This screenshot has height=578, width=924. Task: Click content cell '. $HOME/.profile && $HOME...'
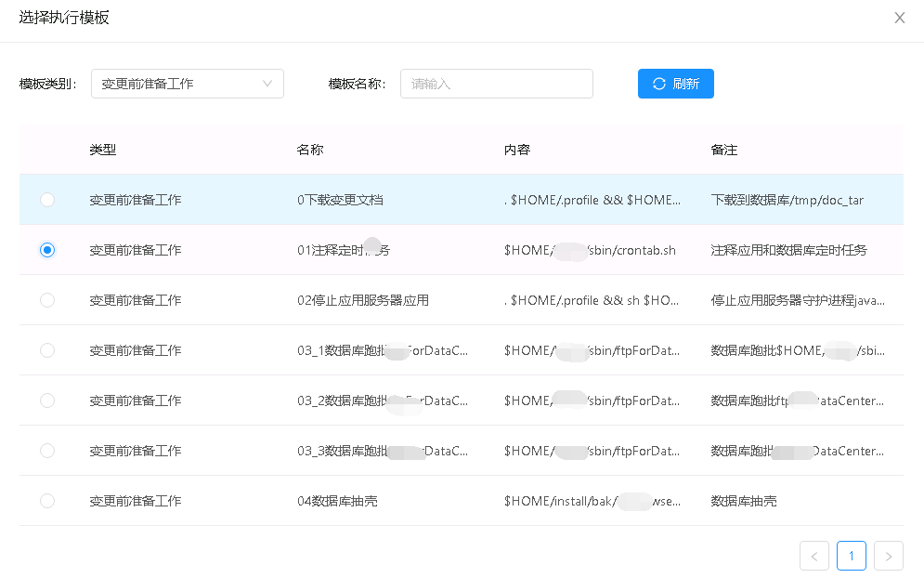(x=592, y=200)
